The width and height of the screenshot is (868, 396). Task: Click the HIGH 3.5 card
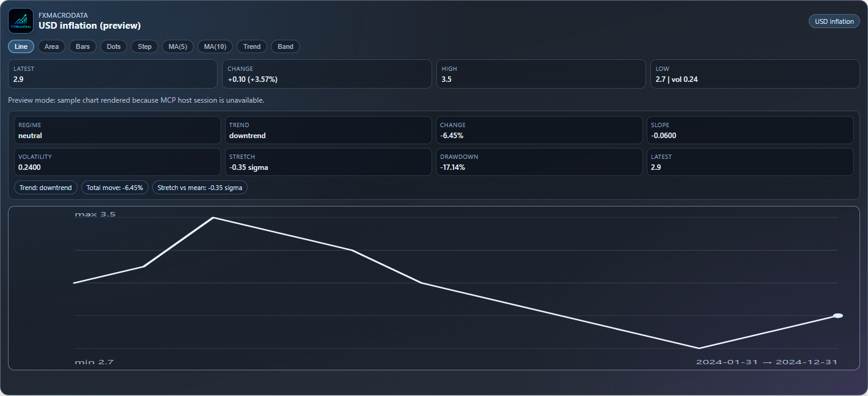[541, 74]
